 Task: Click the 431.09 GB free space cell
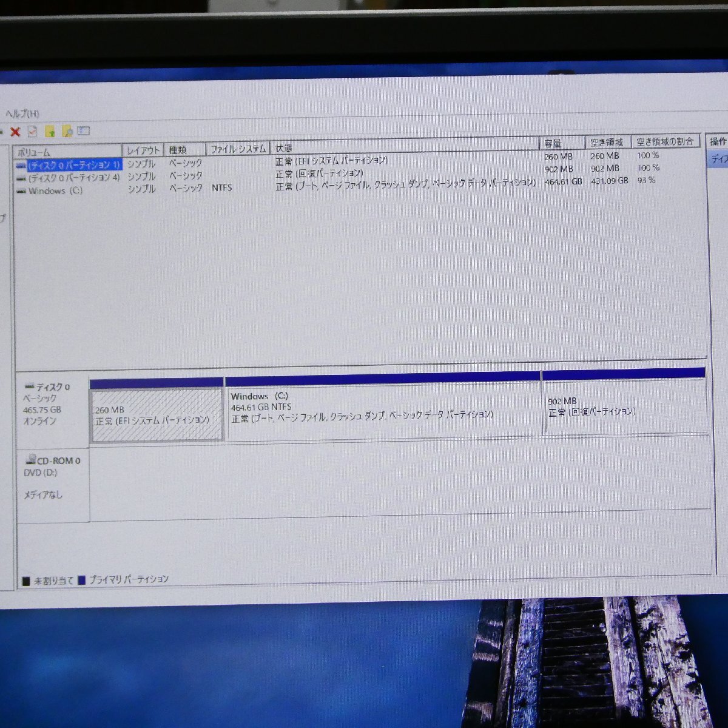609,181
